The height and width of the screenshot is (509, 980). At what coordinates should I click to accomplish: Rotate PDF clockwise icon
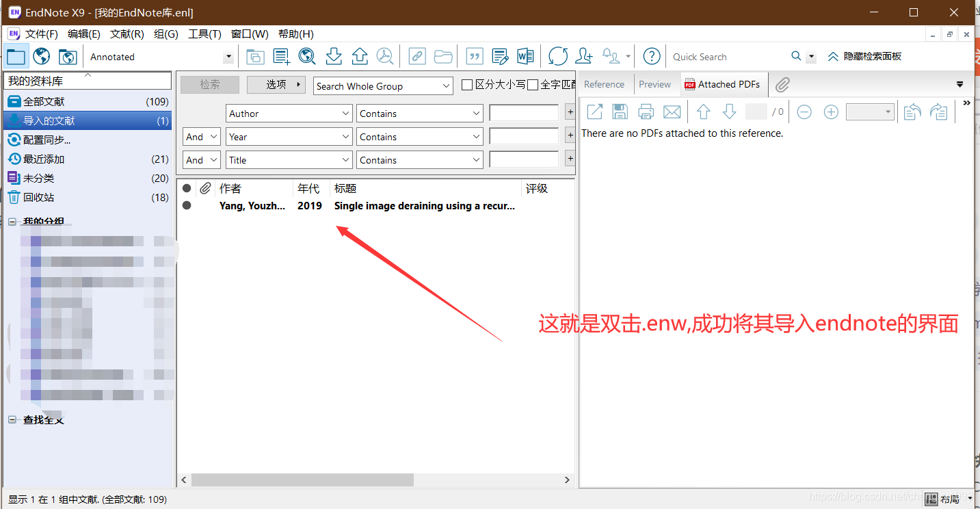point(939,112)
